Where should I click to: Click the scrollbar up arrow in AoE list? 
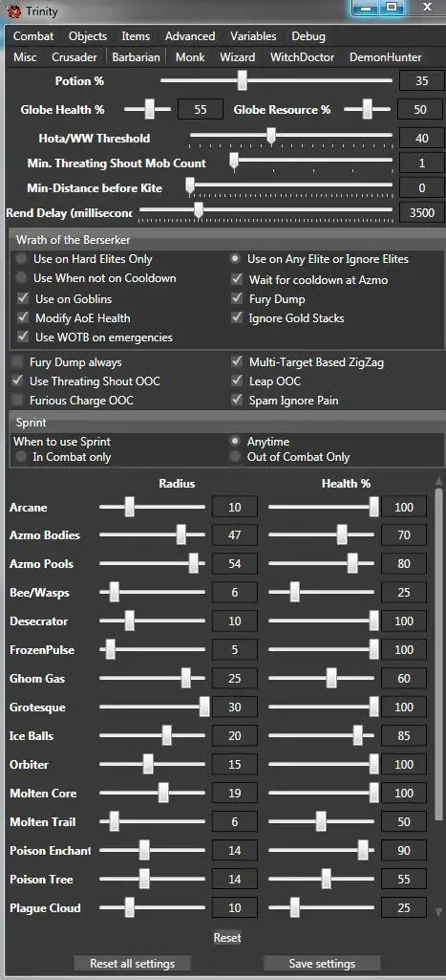(438, 481)
